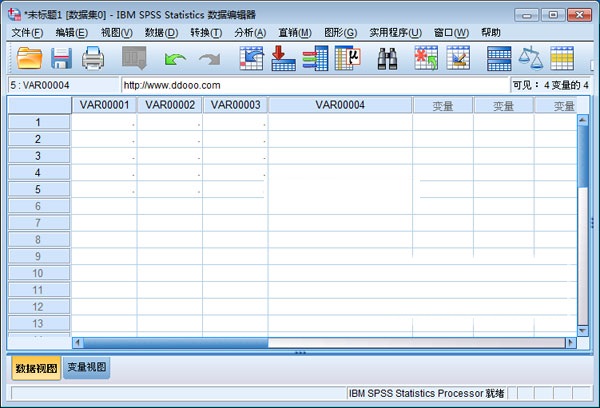Image resolution: width=600 pixels, height=408 pixels.
Task: Click the go to case icon
Action: tap(251, 59)
